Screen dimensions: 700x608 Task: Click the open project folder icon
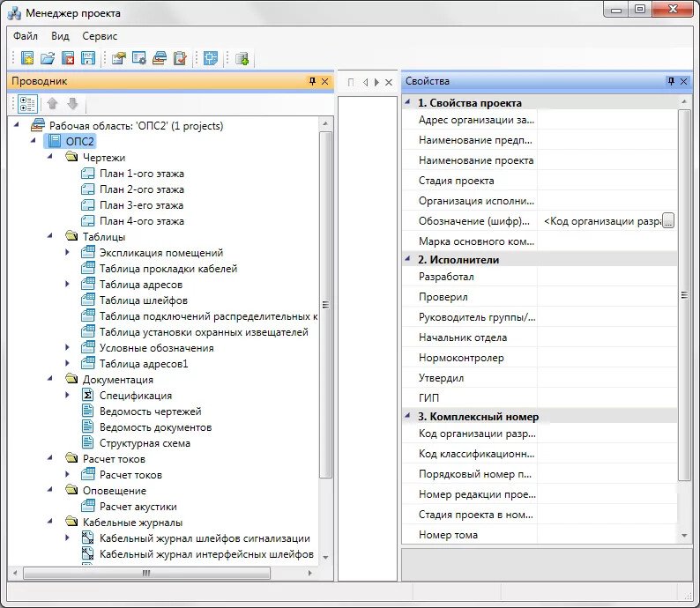click(48, 59)
